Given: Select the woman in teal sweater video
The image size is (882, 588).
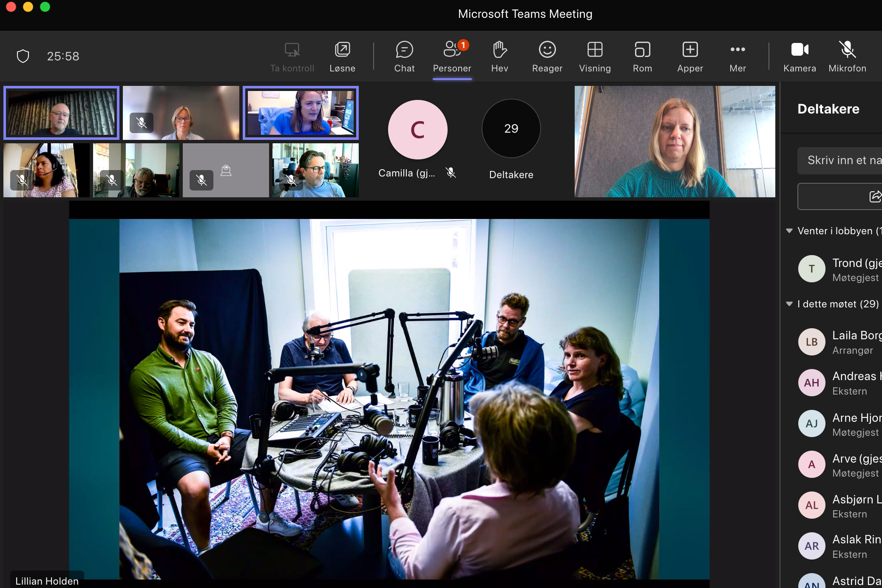Looking at the screenshot, I should click(x=675, y=142).
